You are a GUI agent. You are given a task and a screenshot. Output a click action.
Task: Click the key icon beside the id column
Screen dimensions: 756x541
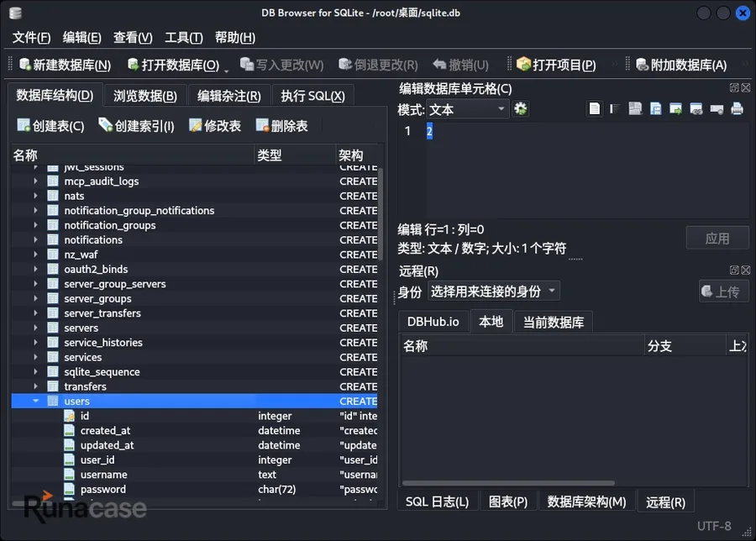(70, 416)
